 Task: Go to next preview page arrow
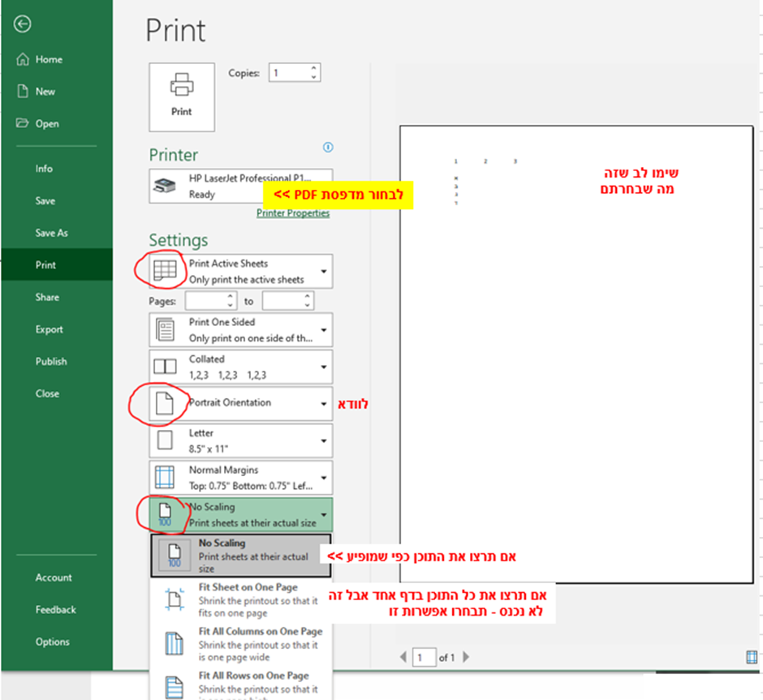point(466,657)
